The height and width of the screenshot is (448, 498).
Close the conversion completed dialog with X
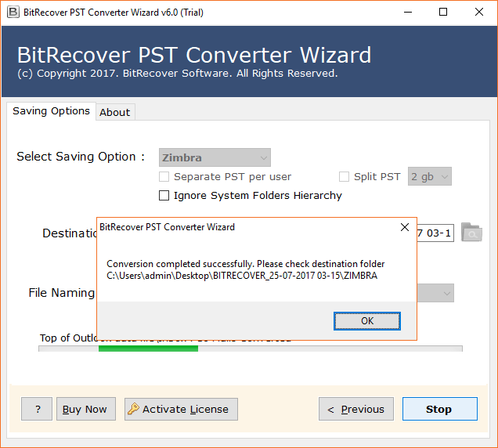405,227
